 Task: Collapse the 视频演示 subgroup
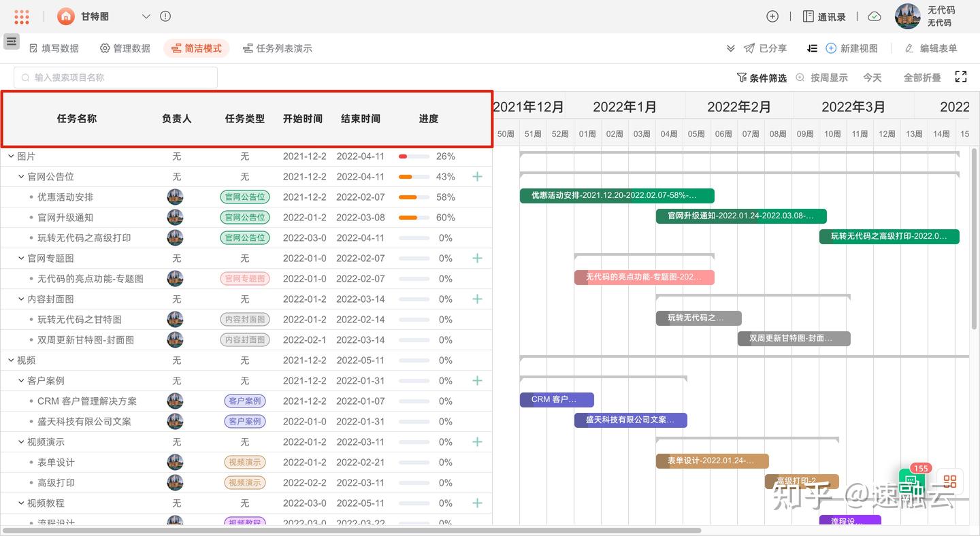(21, 441)
